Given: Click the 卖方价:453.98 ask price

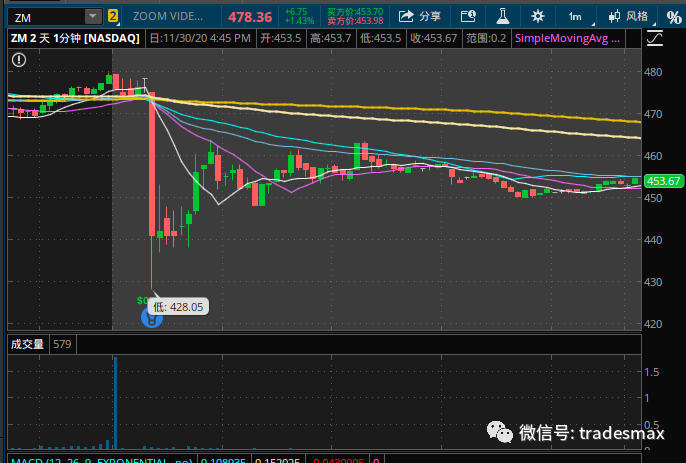Looking at the screenshot, I should [x=355, y=21].
